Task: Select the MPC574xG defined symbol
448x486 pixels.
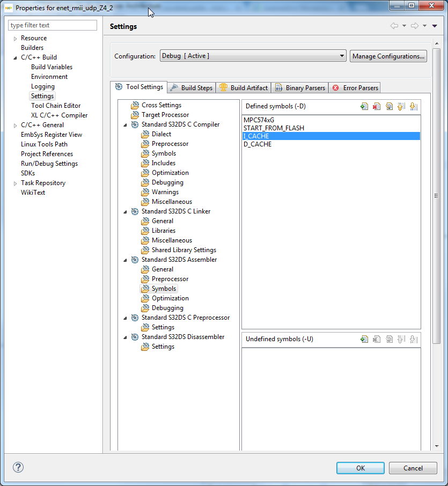Action: pyautogui.click(x=331, y=120)
